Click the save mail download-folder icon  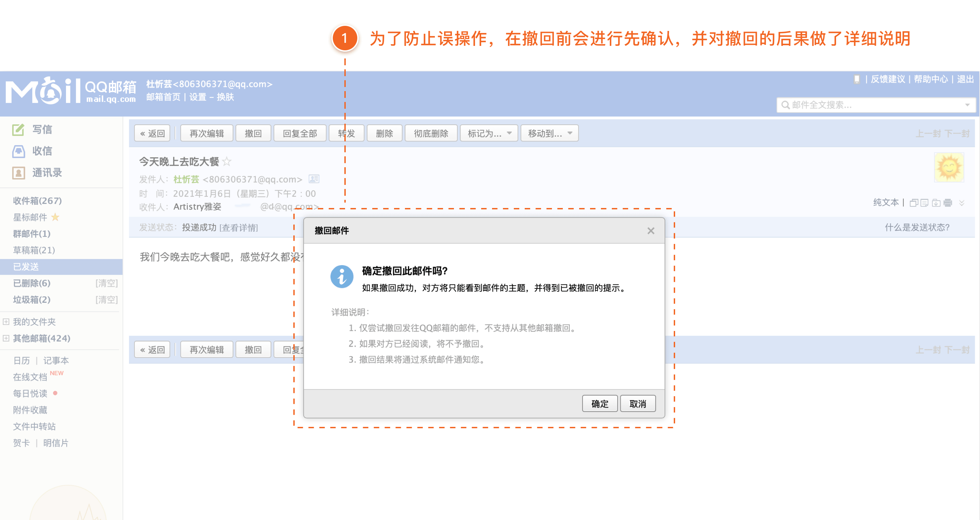(936, 203)
